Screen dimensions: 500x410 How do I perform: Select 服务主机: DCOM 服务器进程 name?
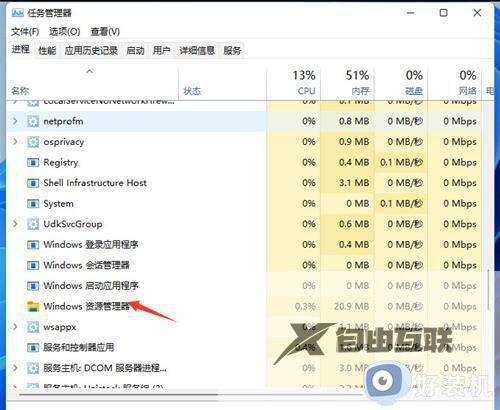tap(105, 368)
